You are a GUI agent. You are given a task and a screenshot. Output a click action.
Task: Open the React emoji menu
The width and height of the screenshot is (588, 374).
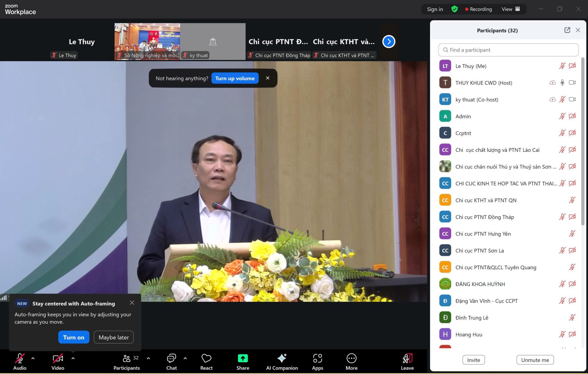pyautogui.click(x=206, y=358)
